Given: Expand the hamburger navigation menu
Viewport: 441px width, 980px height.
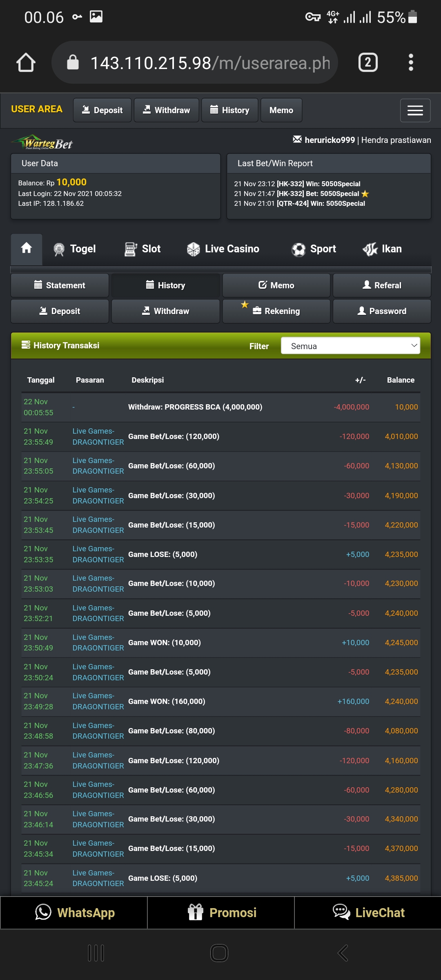Looking at the screenshot, I should click(x=415, y=110).
